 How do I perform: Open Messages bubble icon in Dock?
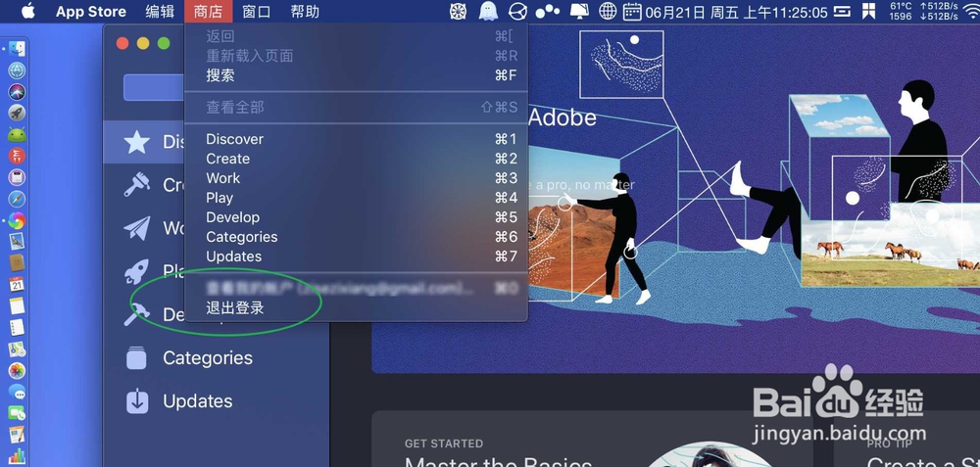[x=17, y=392]
